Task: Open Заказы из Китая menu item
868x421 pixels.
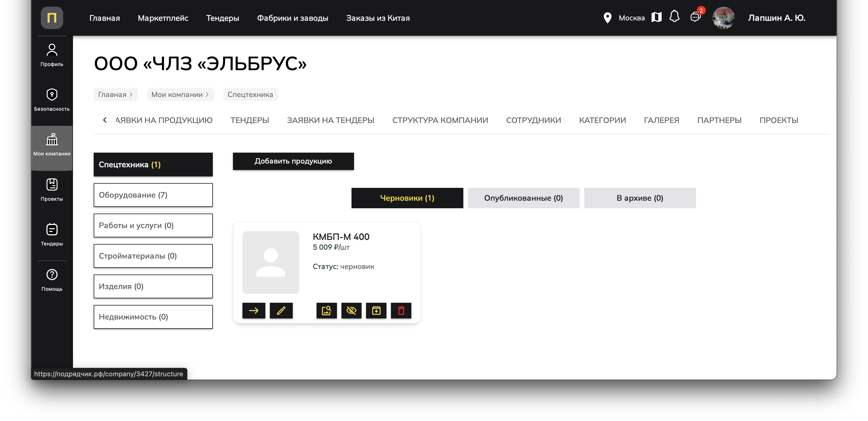Action: pyautogui.click(x=378, y=18)
